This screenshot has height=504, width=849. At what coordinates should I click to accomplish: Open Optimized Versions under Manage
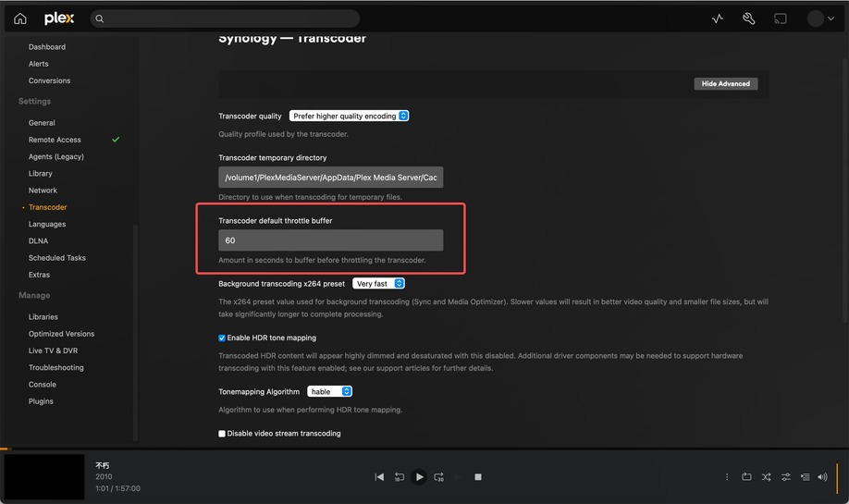coord(62,334)
